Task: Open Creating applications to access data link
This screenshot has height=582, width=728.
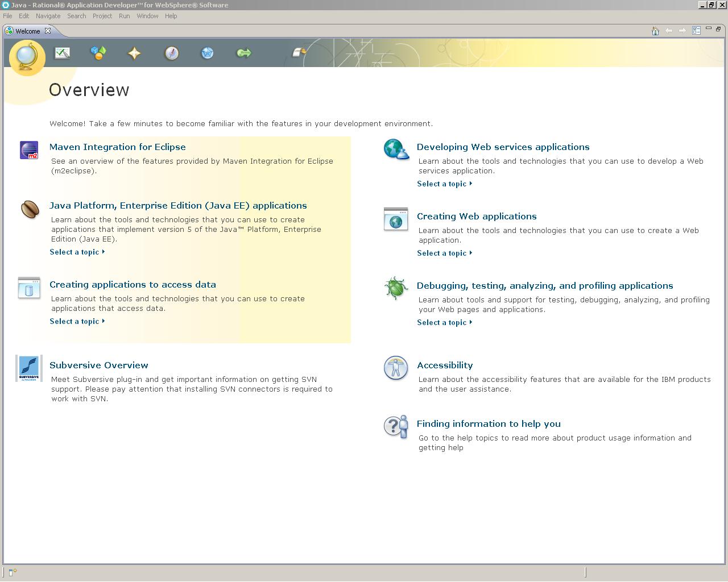Action: (x=133, y=284)
